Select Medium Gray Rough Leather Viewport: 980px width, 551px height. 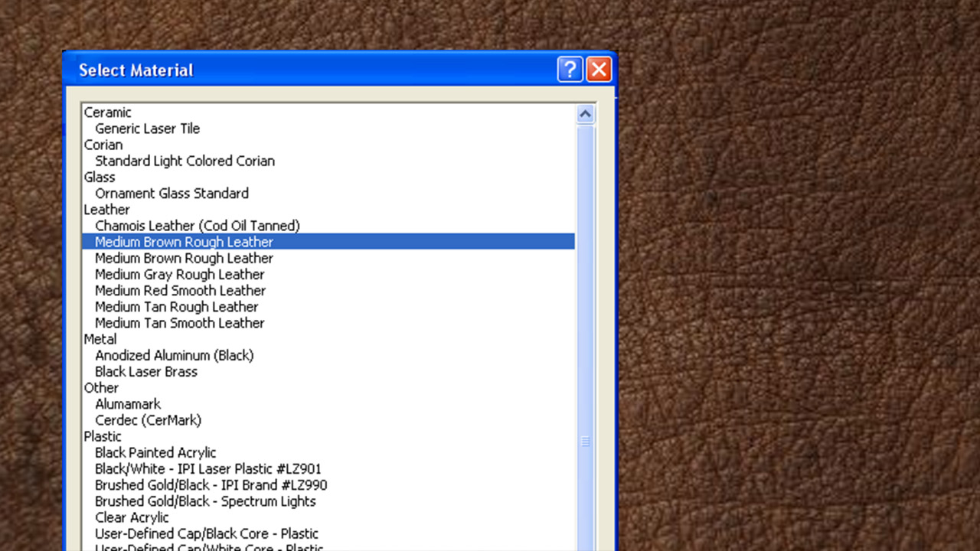(x=179, y=275)
